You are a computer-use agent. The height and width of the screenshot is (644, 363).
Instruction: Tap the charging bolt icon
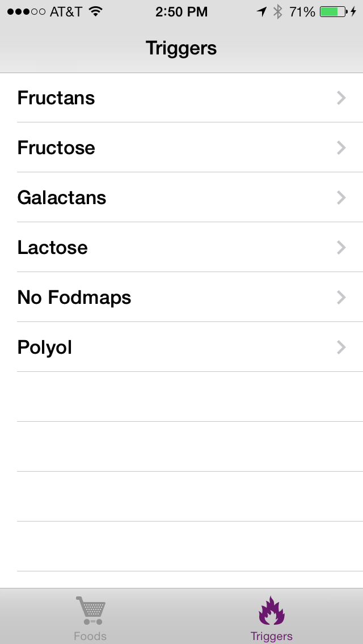[353, 11]
